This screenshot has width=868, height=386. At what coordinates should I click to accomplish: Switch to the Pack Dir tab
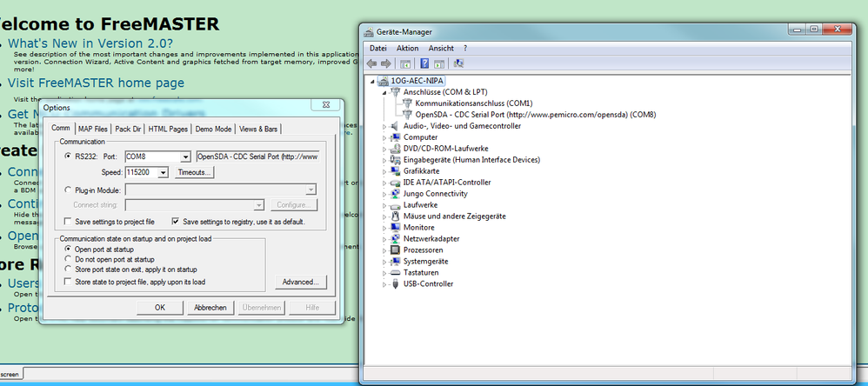coord(128,129)
